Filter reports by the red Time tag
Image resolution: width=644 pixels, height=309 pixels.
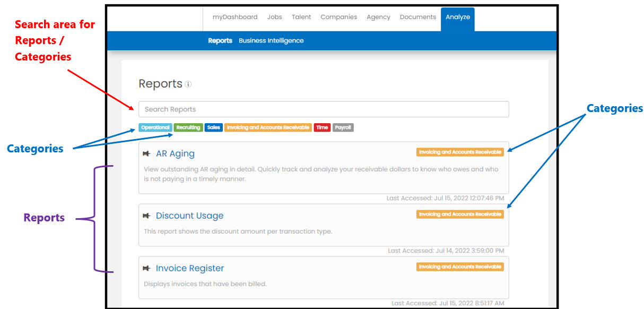coord(322,127)
